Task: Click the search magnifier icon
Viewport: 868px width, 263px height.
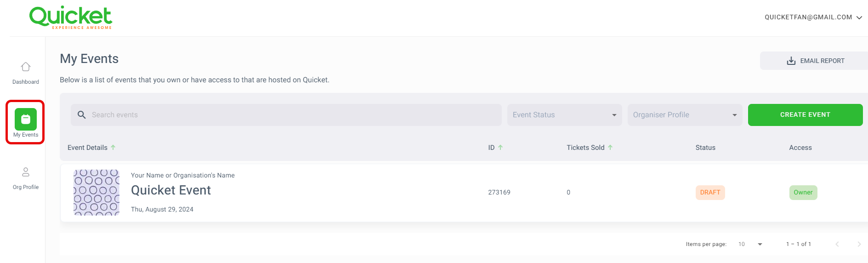Action: [x=82, y=115]
